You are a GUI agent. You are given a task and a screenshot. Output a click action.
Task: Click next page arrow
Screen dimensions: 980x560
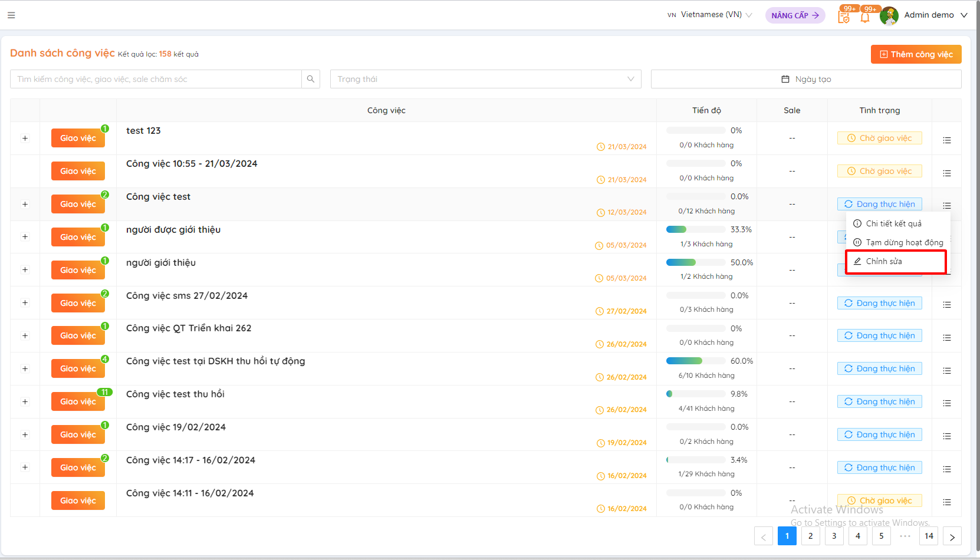point(952,536)
